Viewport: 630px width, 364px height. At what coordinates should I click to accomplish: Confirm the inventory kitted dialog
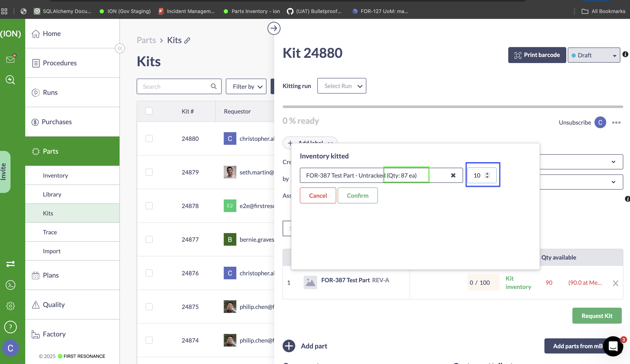click(x=357, y=196)
